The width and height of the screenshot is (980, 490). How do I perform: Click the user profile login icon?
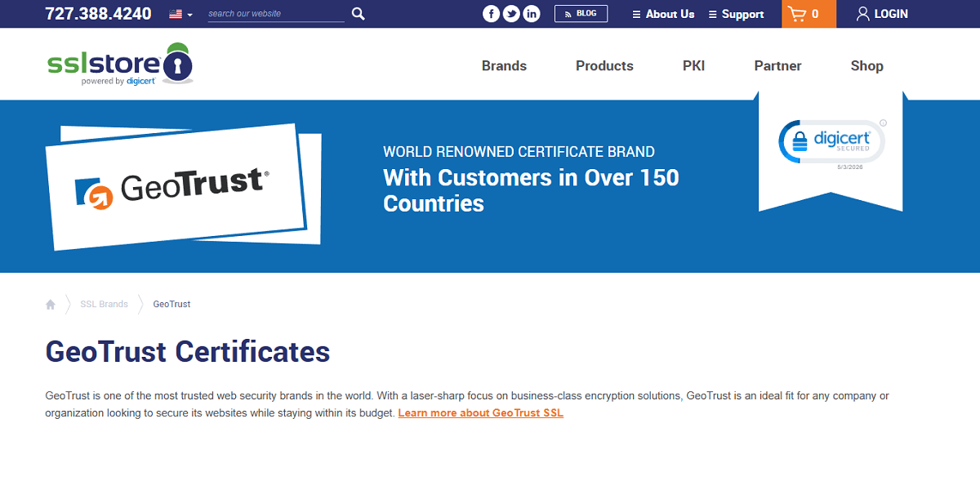[862, 14]
